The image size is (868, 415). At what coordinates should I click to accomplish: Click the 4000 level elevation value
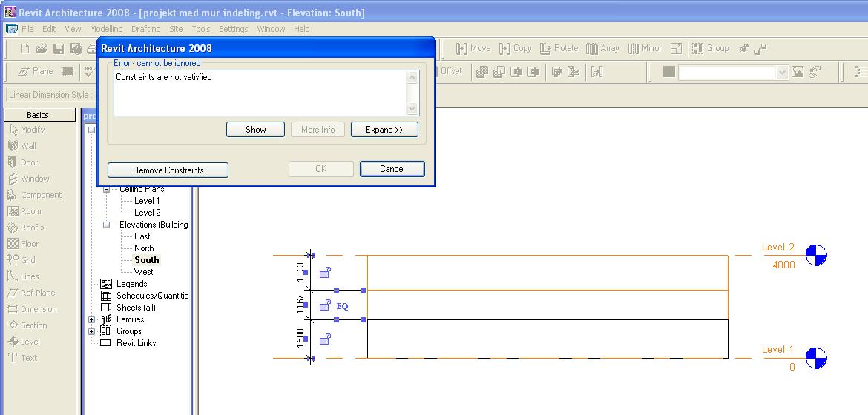coord(784,265)
